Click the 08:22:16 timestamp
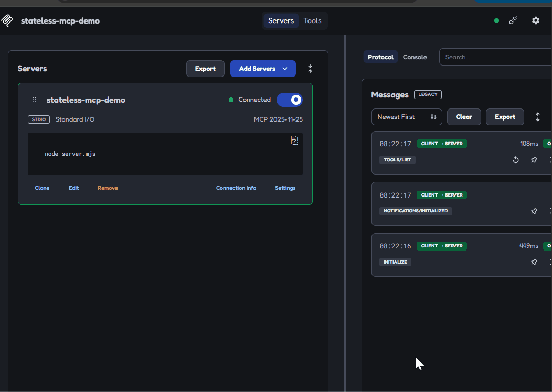Image resolution: width=552 pixels, height=392 pixels. click(395, 246)
